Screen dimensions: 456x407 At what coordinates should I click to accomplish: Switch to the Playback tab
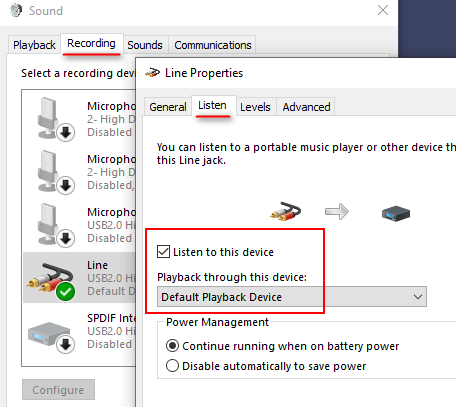pos(34,45)
